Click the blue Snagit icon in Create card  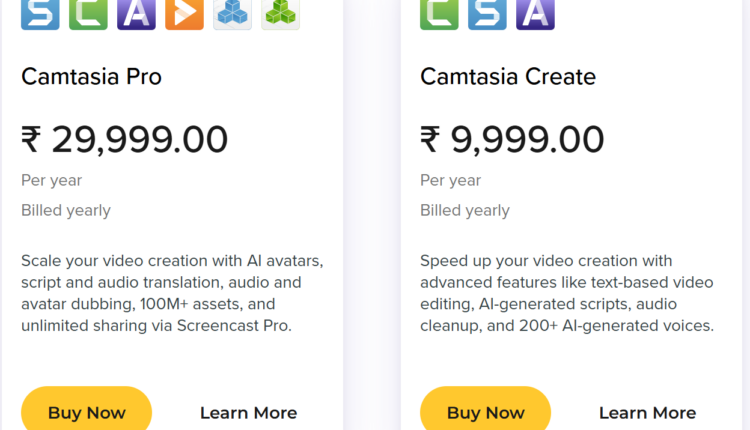coord(487,13)
